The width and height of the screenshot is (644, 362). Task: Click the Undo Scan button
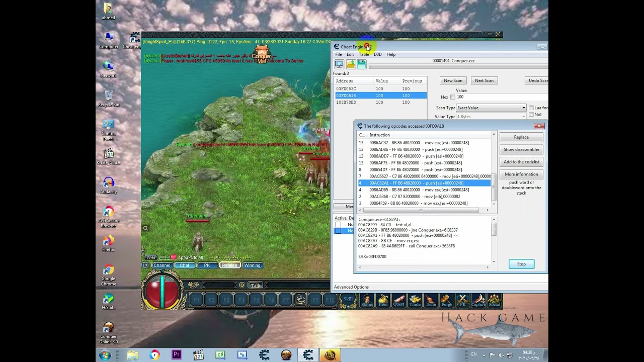pos(536,80)
